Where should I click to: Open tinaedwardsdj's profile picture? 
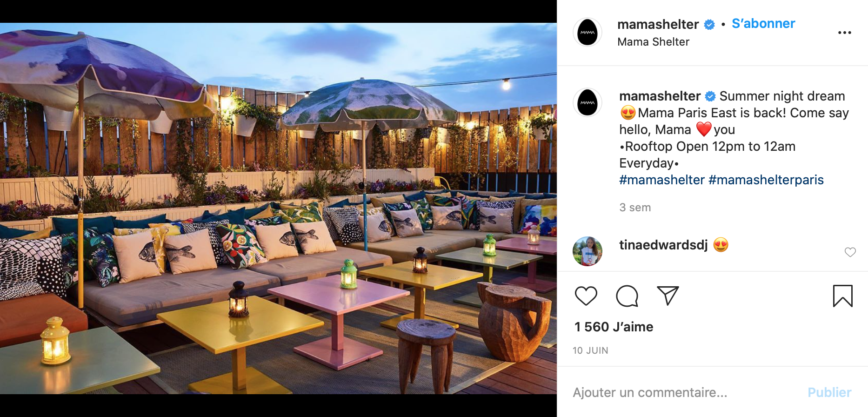[587, 251]
